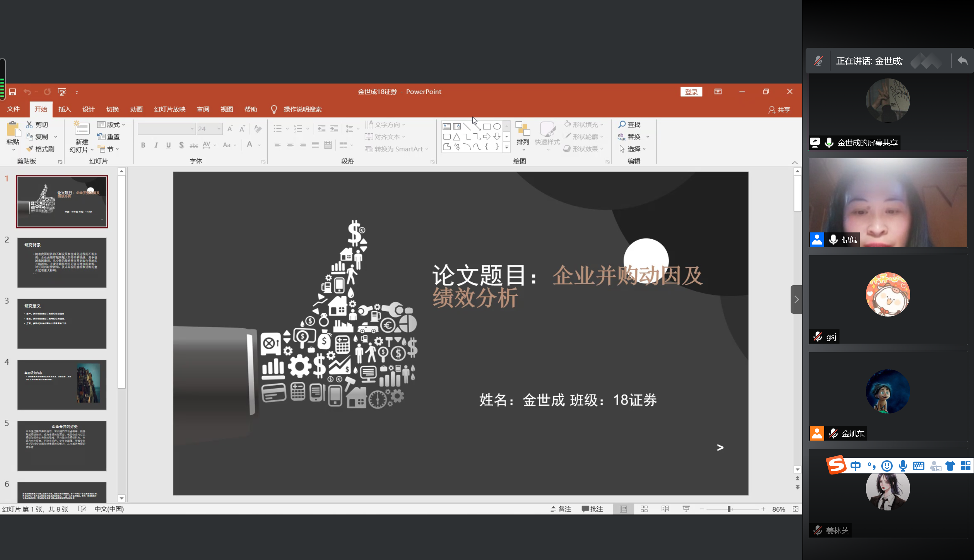Open the Slide Show ribbon tab
974x560 pixels.
point(170,109)
